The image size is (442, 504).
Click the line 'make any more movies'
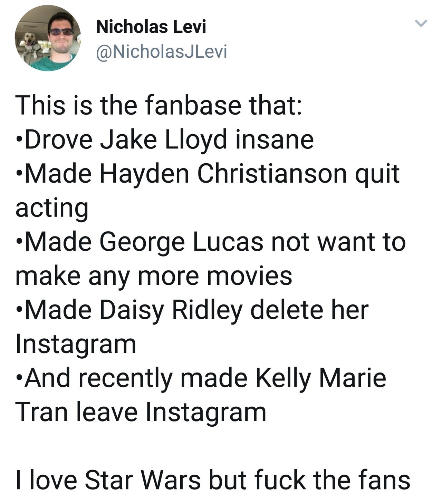tap(154, 276)
